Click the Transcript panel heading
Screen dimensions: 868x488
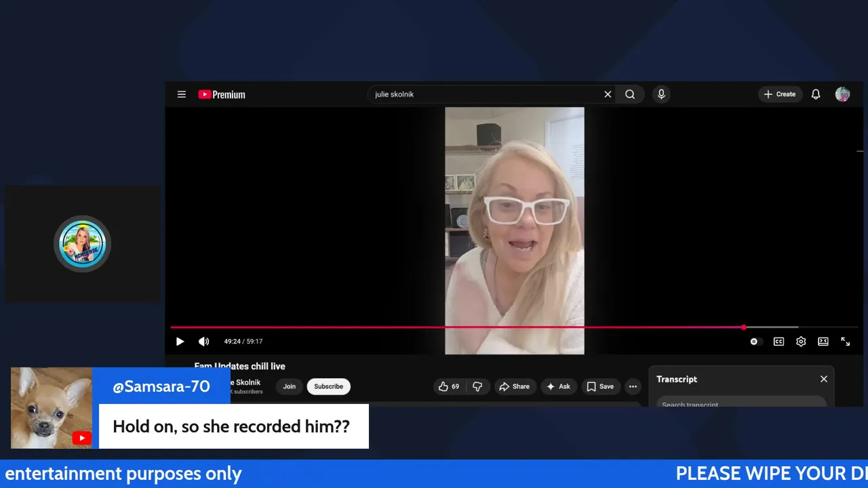point(677,379)
